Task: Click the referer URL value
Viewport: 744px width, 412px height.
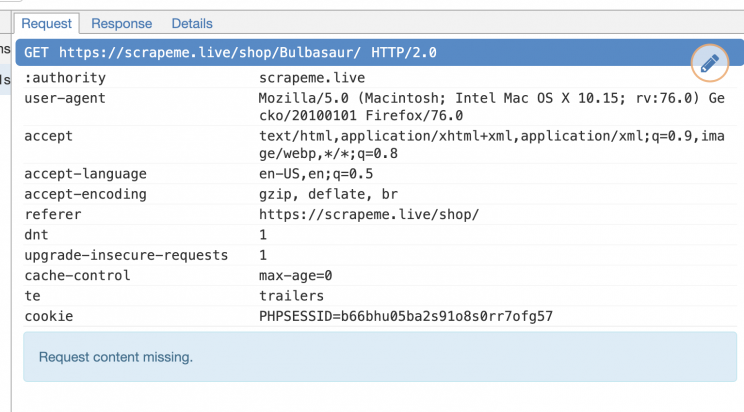Action: (x=369, y=215)
